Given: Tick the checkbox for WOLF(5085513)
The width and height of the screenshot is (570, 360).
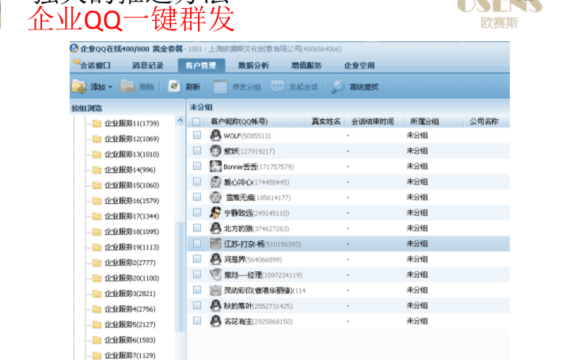Looking at the screenshot, I should click(x=197, y=135).
